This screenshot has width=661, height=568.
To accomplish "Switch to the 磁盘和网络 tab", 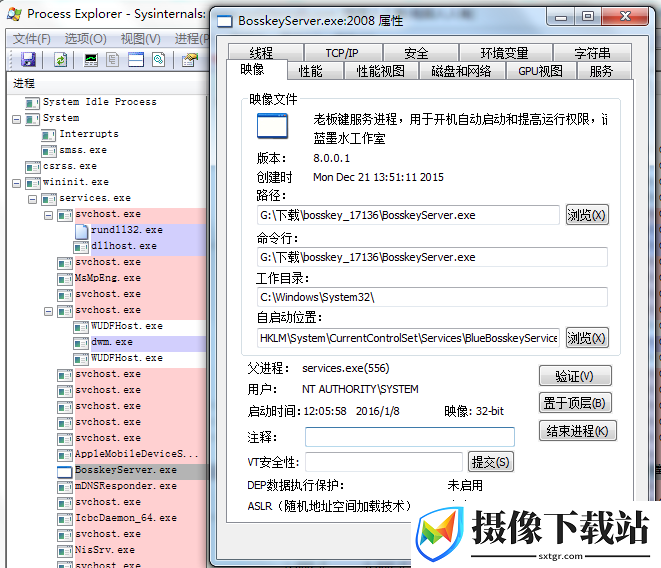I will click(x=461, y=71).
